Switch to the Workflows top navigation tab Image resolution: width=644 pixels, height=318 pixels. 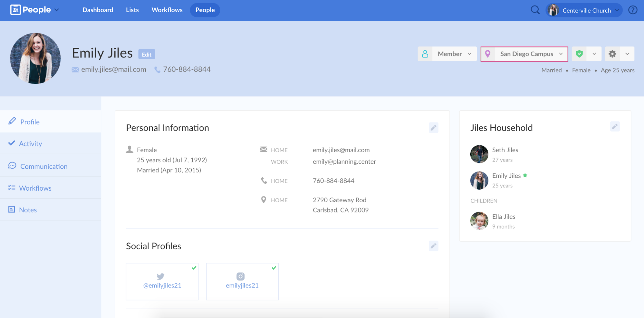[167, 10]
